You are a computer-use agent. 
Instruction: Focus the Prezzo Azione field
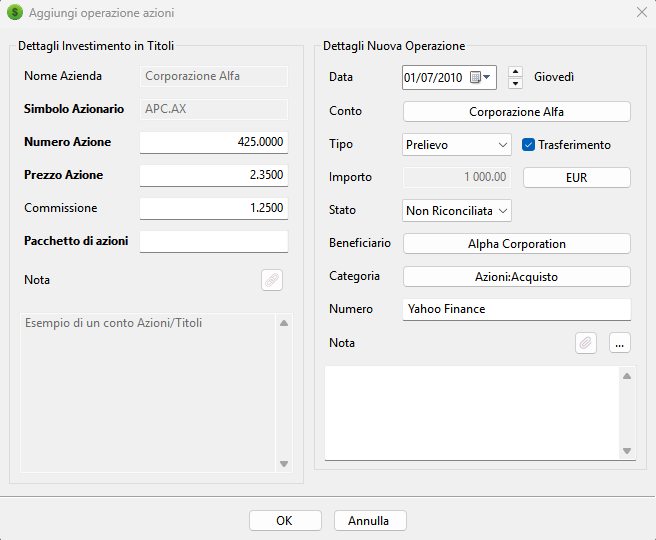click(x=214, y=175)
